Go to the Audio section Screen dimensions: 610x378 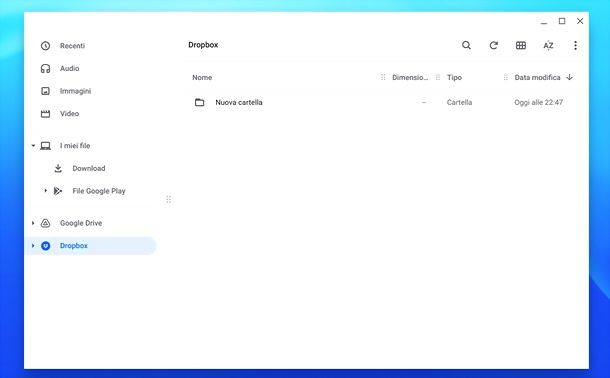coord(70,68)
